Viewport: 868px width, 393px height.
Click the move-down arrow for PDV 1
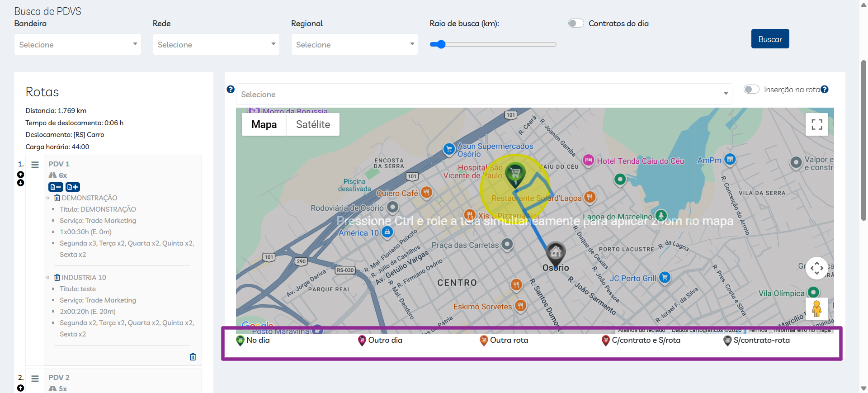point(20,183)
